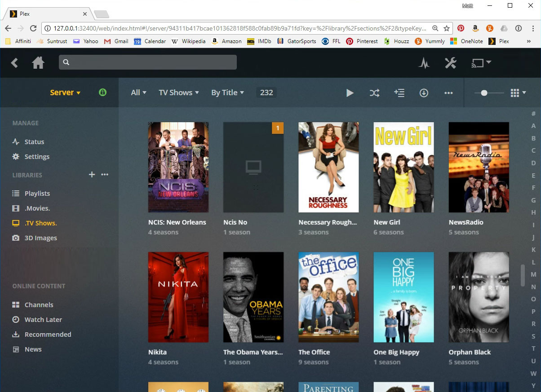Open News in sidebar
541x392 pixels.
point(27,349)
